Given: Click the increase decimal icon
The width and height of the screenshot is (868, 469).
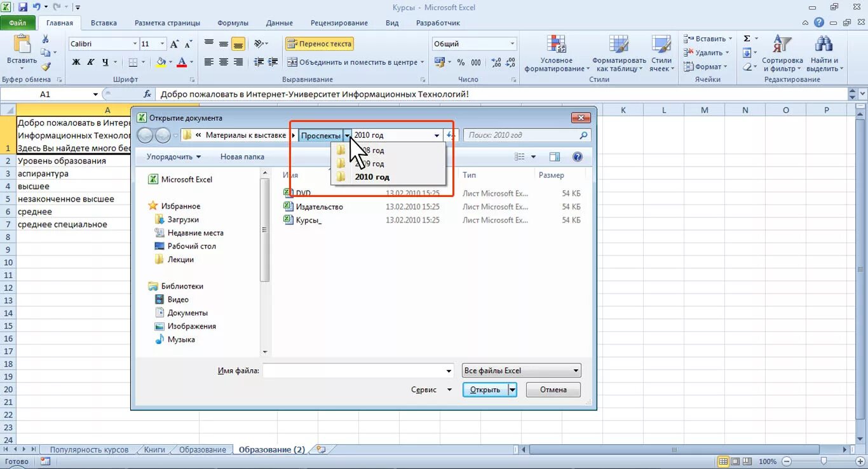Looking at the screenshot, I should pyautogui.click(x=496, y=62).
